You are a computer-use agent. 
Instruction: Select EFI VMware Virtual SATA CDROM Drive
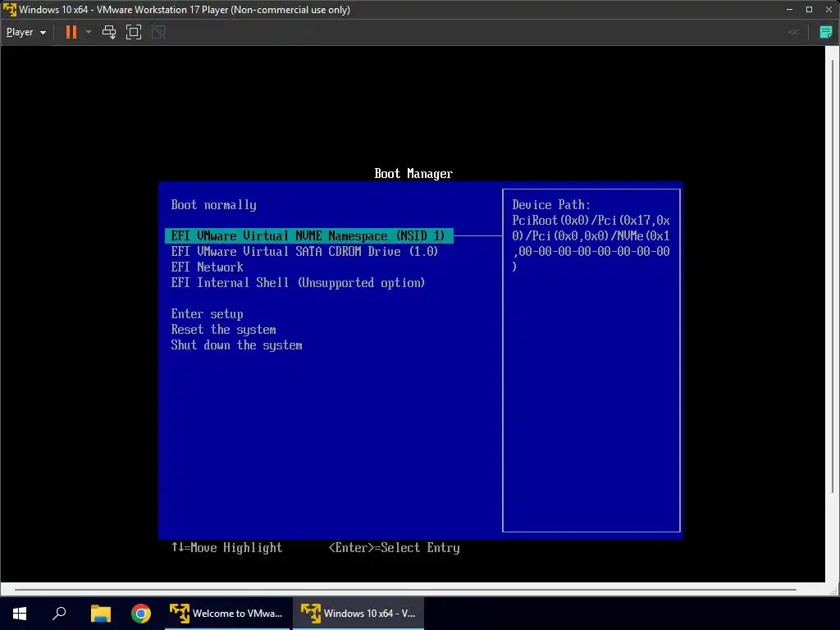click(x=304, y=251)
